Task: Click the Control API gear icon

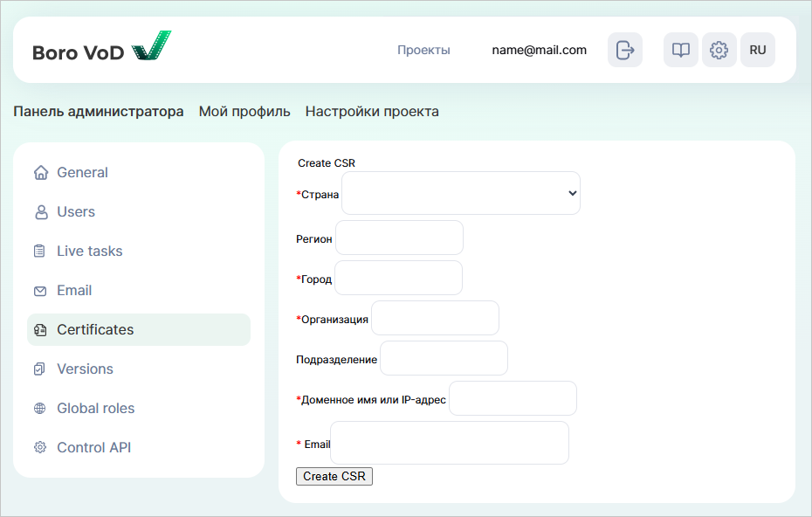Action: [40, 447]
